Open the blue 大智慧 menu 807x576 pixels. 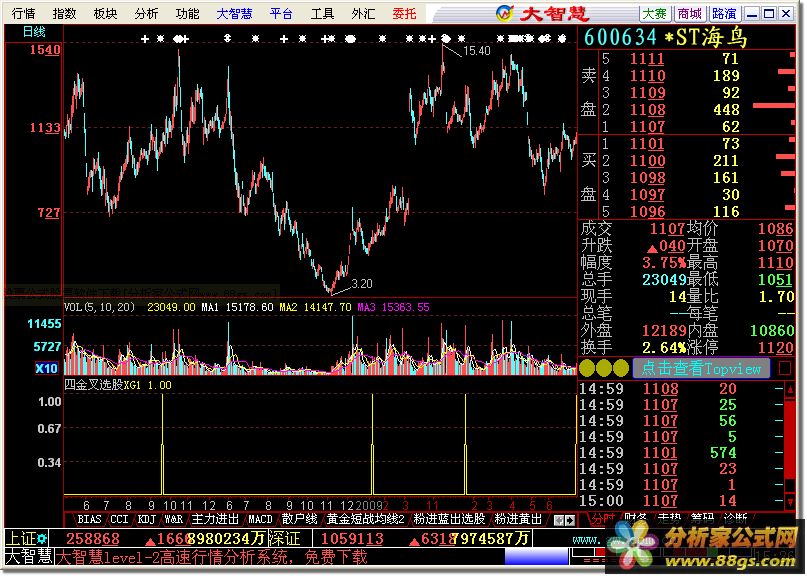(x=234, y=13)
